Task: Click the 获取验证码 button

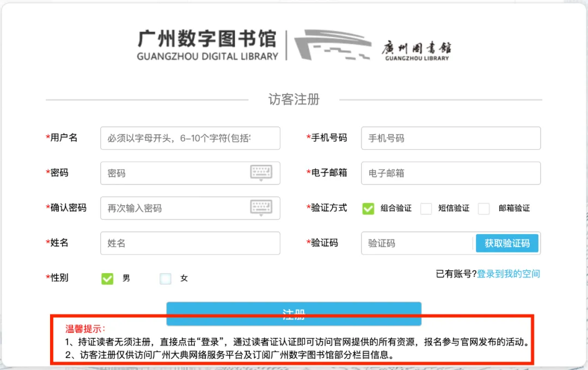Action: click(507, 243)
